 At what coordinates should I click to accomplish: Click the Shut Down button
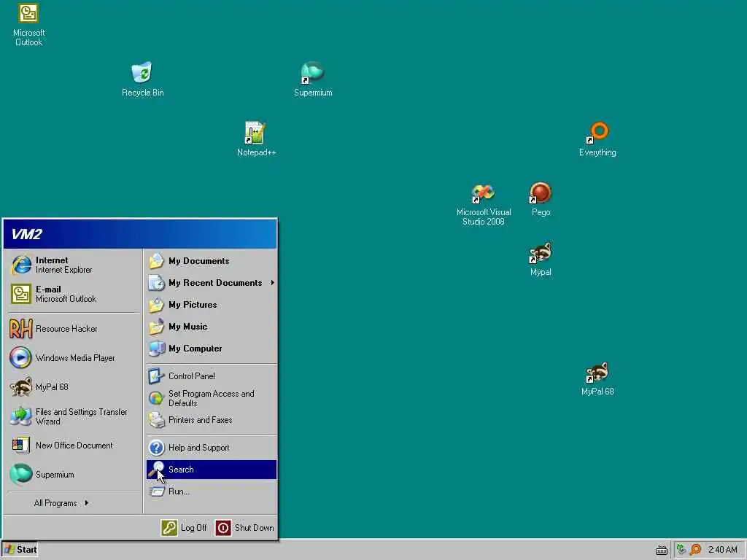click(245, 528)
